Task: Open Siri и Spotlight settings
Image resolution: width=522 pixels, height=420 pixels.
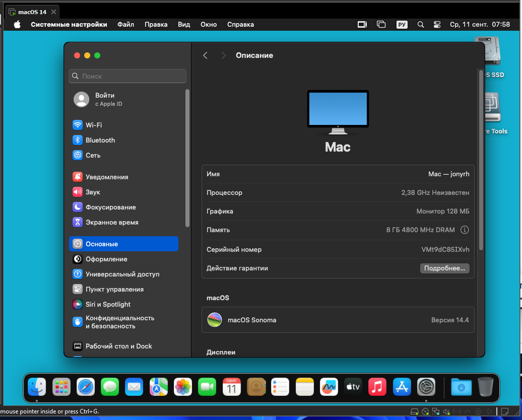Action: [x=123, y=304]
